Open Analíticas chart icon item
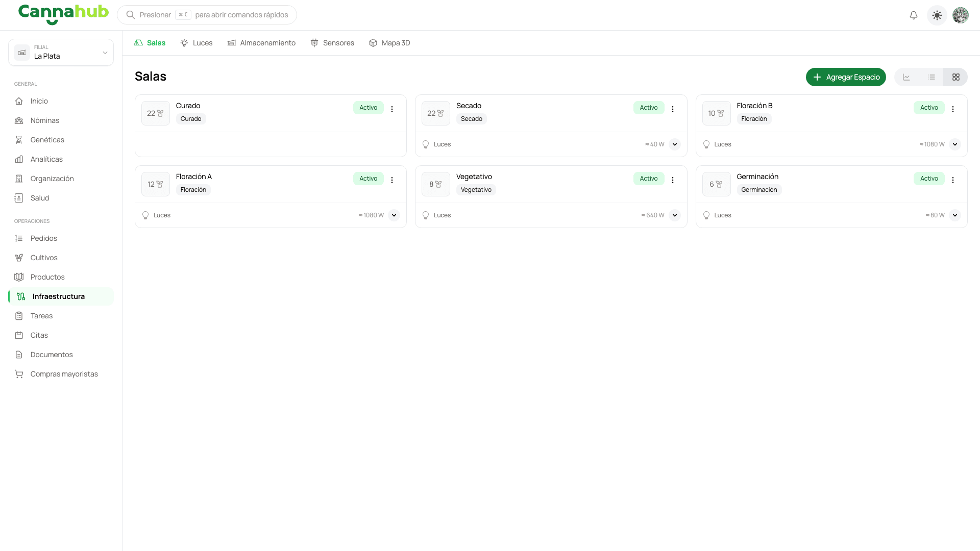Image resolution: width=980 pixels, height=551 pixels. click(x=61, y=159)
